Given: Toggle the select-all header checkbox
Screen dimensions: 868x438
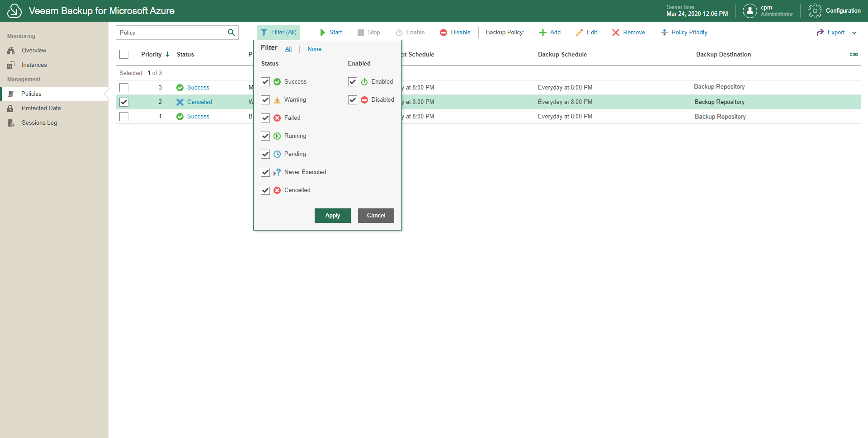Looking at the screenshot, I should (x=124, y=54).
